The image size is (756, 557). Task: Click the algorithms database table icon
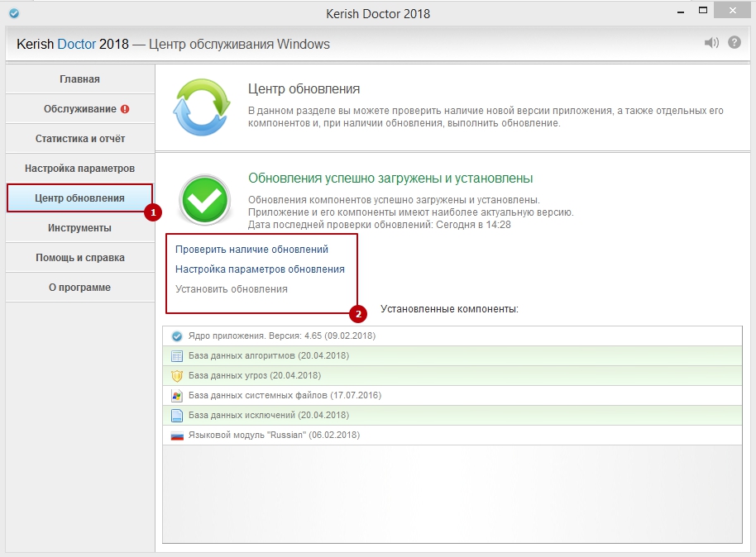pos(177,356)
